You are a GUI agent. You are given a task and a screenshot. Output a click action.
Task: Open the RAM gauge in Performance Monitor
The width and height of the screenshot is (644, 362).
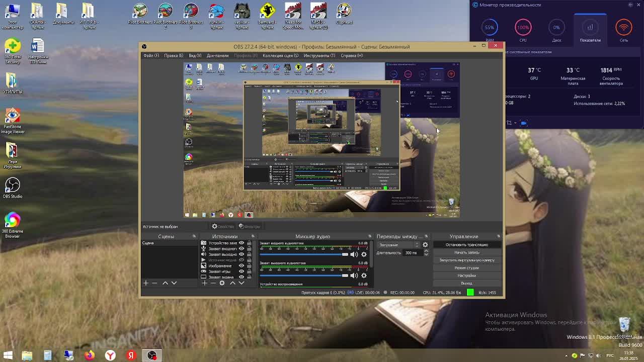[490, 27]
